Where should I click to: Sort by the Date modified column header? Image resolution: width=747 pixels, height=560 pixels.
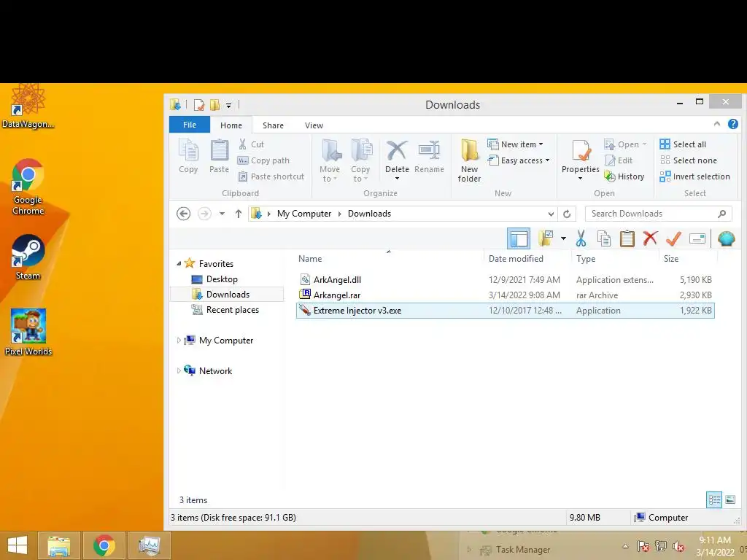click(516, 259)
